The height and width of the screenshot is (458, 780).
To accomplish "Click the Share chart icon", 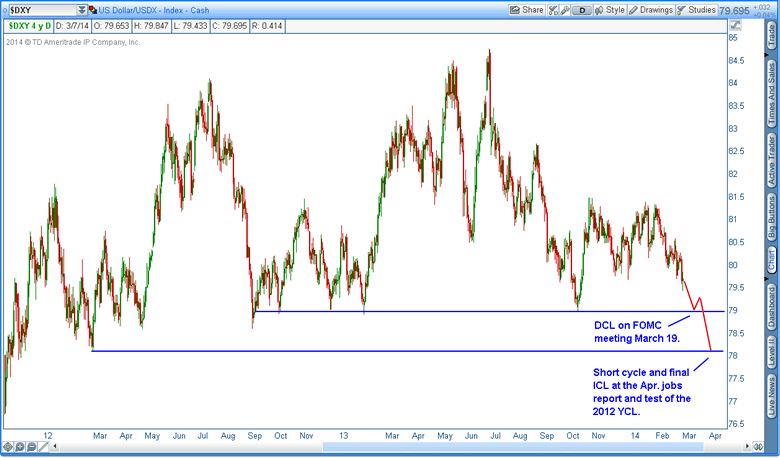I will pos(515,10).
